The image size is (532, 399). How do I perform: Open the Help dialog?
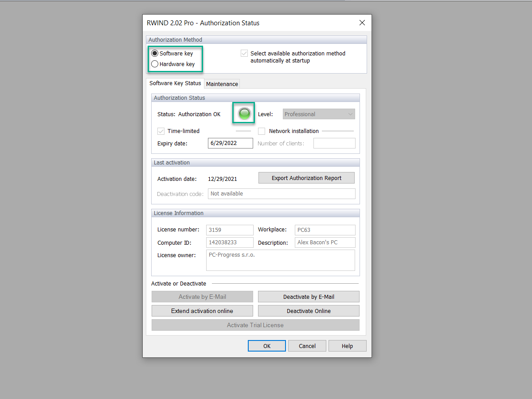point(347,345)
